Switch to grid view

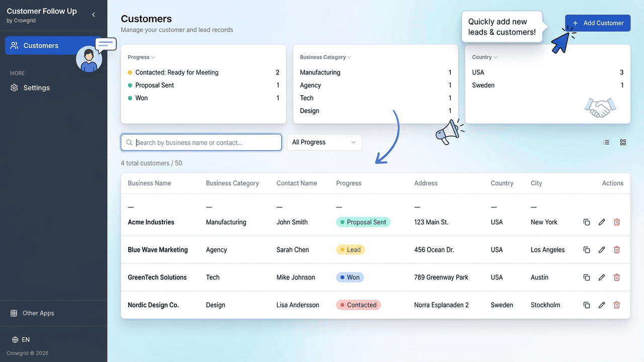[623, 142]
